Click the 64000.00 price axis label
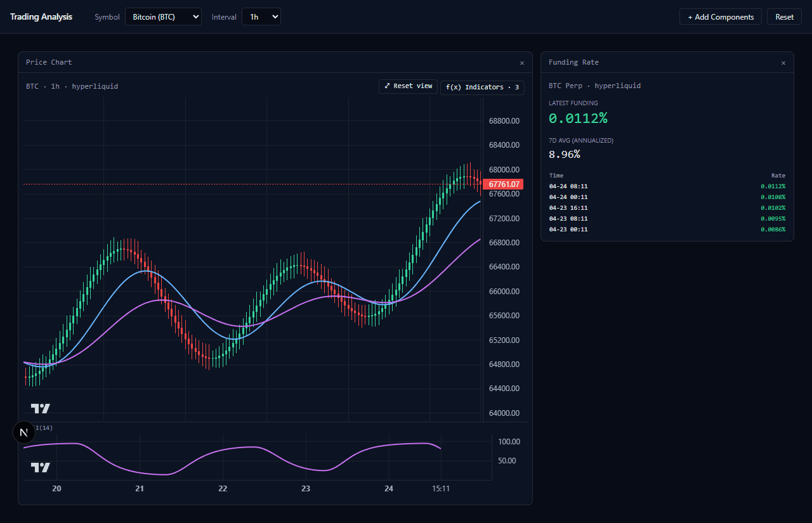The width and height of the screenshot is (812, 523). (x=504, y=413)
